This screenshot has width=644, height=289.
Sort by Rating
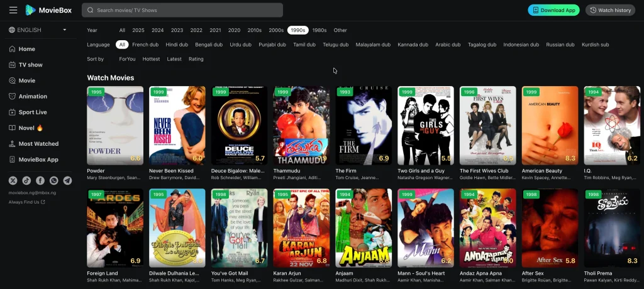coord(196,59)
